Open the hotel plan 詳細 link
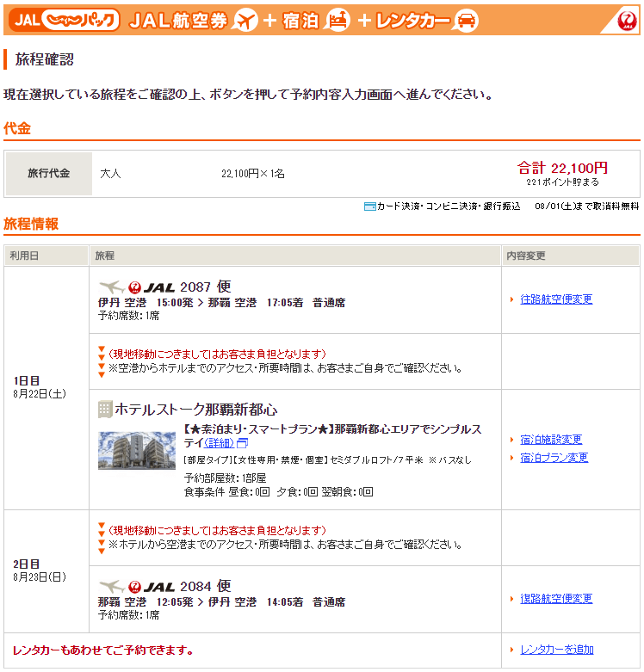This screenshot has width=644, height=672. [219, 443]
